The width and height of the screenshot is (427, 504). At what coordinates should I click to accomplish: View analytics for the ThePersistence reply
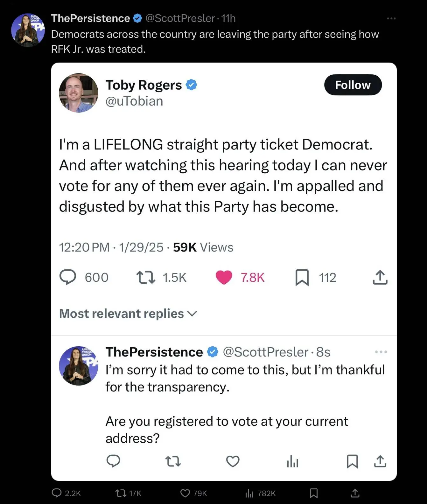point(292,461)
